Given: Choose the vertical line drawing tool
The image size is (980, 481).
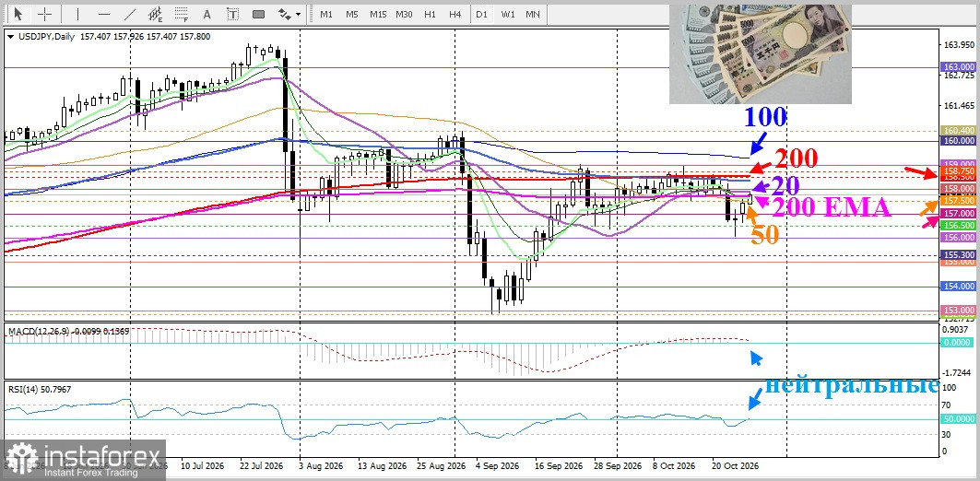Looking at the screenshot, I should pyautogui.click(x=78, y=14).
